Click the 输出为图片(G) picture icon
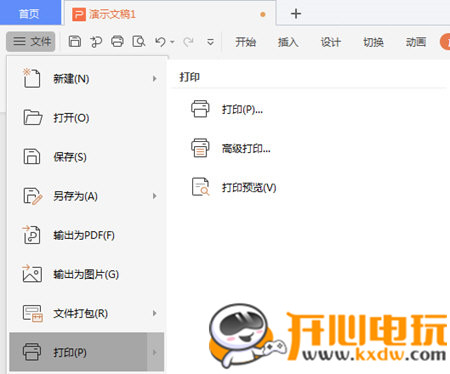 [x=32, y=274]
